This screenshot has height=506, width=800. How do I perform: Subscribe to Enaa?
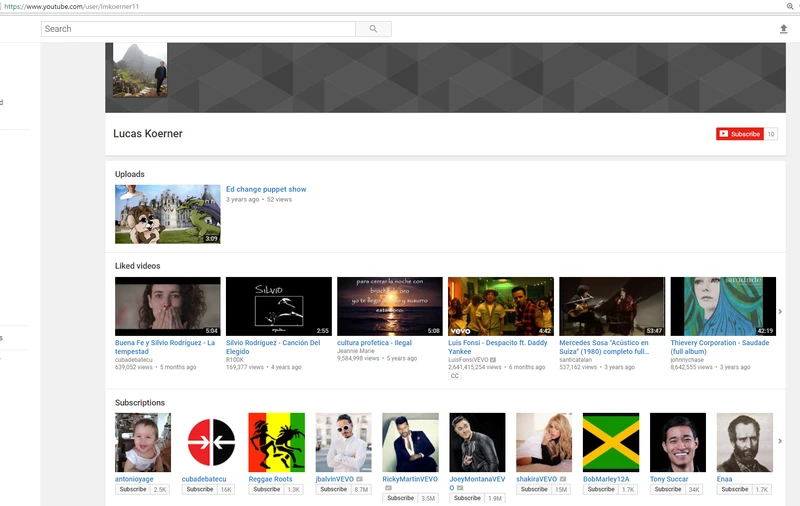pyautogui.click(x=734, y=489)
